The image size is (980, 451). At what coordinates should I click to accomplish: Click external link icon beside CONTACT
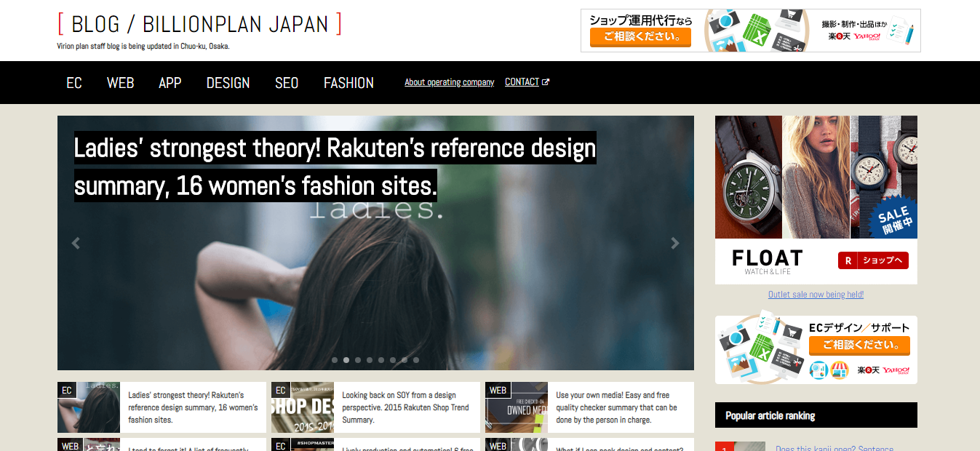point(546,82)
